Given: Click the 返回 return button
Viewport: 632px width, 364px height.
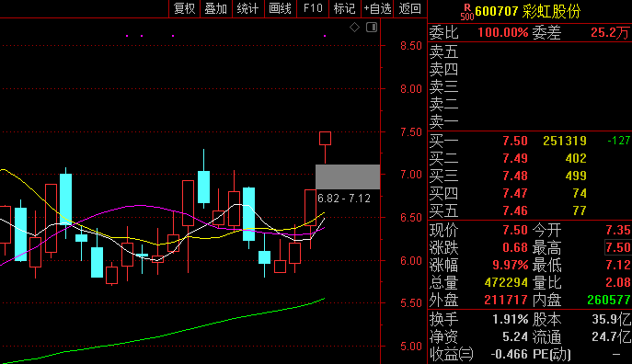Looking at the screenshot, I should coord(410,8).
